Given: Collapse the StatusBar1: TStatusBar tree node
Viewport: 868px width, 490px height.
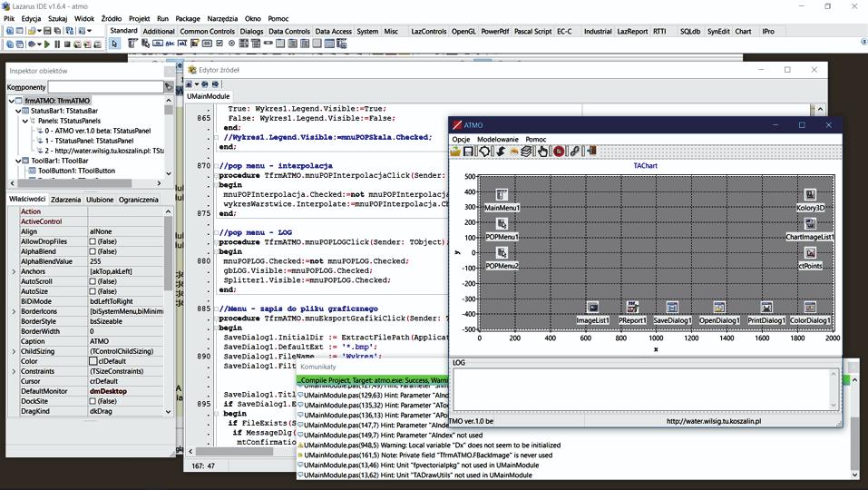Looking at the screenshot, I should coord(18,111).
